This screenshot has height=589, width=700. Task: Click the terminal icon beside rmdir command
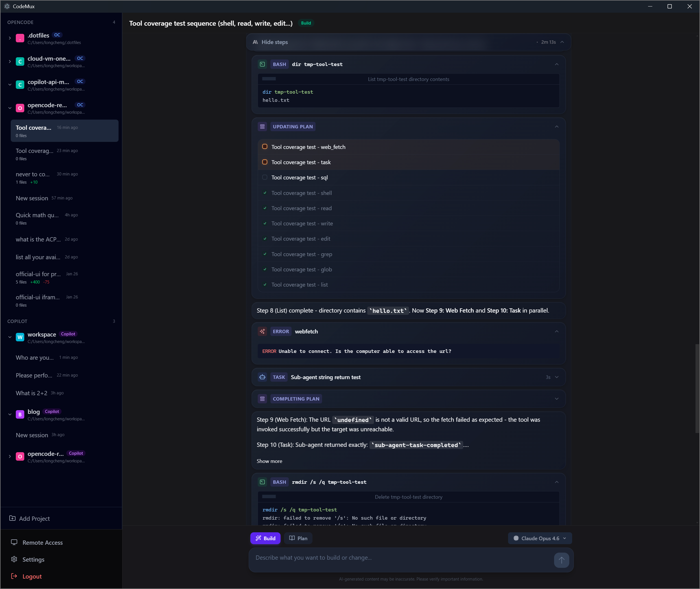[x=262, y=482]
